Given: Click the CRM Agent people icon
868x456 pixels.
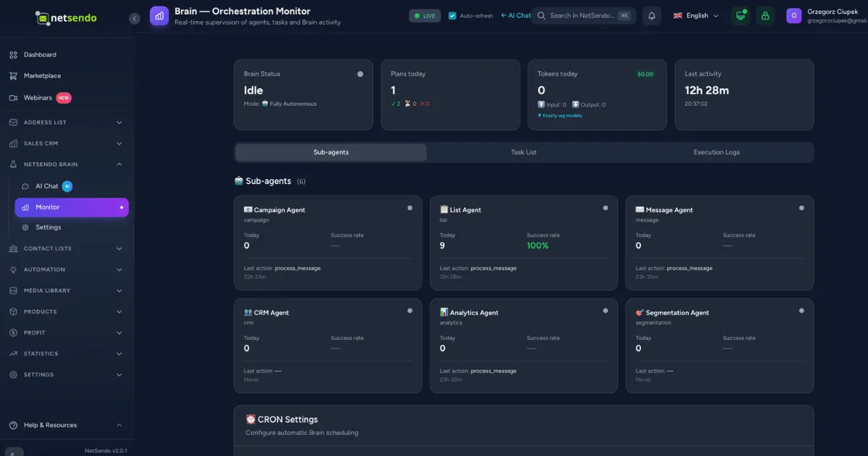Looking at the screenshot, I should (x=248, y=313).
